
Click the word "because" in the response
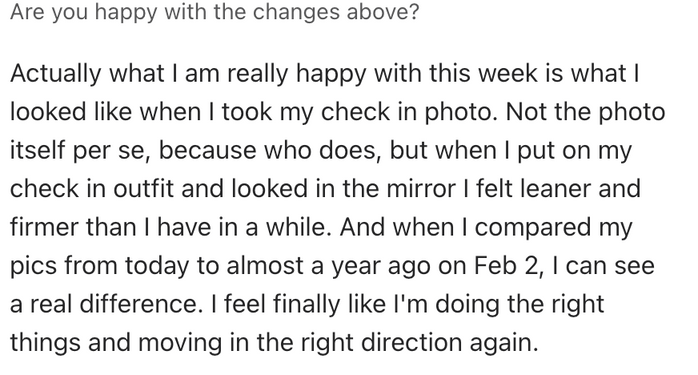[x=208, y=150]
